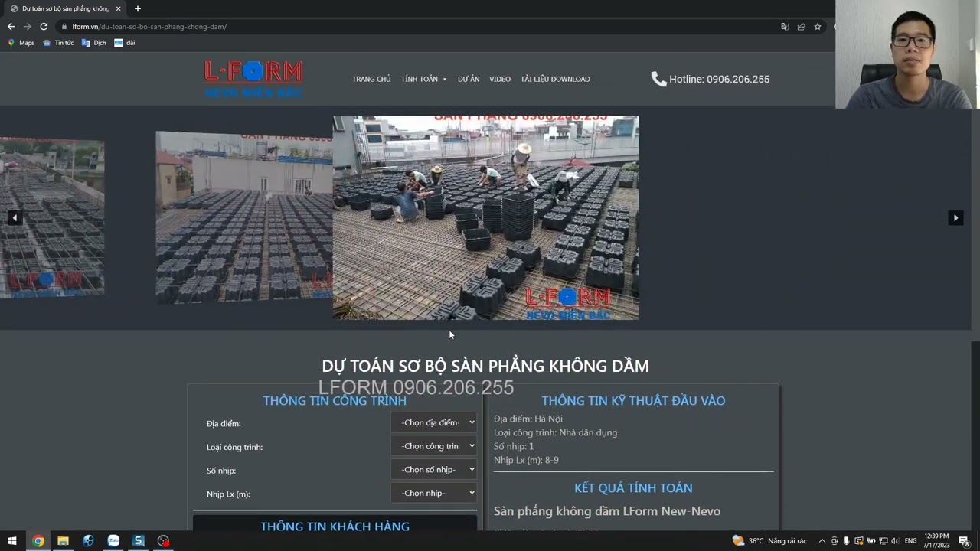980x551 pixels.
Task: Select the leftmost partially visible carousel photo
Action: (52, 217)
